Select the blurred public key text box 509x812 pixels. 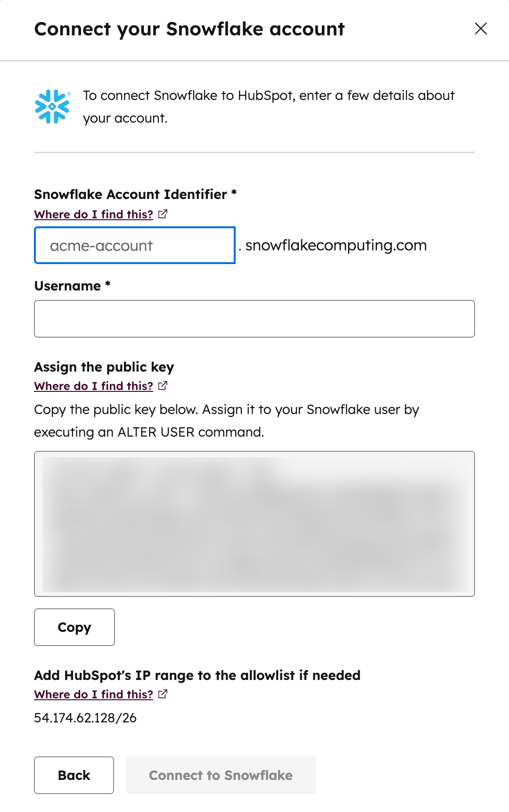click(x=254, y=522)
